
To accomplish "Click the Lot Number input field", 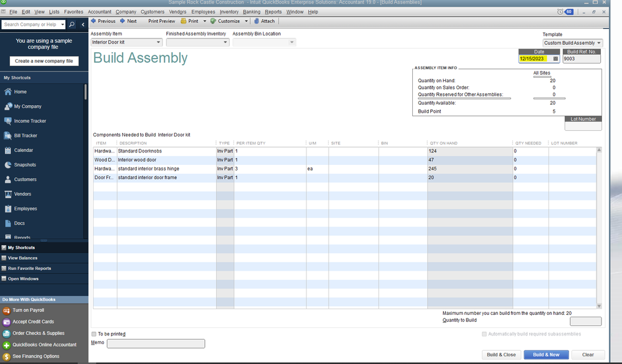I will (x=583, y=126).
